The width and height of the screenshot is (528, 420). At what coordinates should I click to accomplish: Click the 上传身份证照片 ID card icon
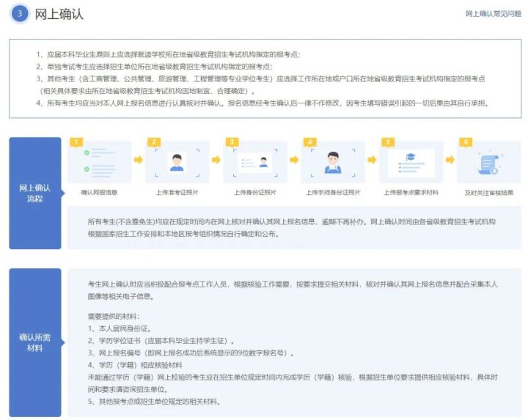[x=254, y=162]
